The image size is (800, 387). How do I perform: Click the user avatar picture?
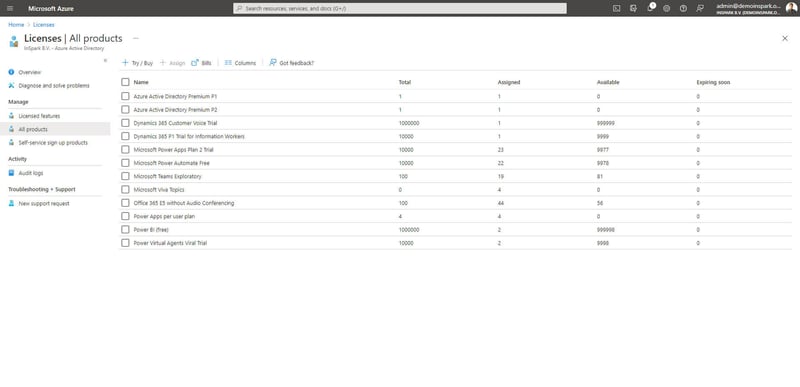pyautogui.click(x=791, y=8)
